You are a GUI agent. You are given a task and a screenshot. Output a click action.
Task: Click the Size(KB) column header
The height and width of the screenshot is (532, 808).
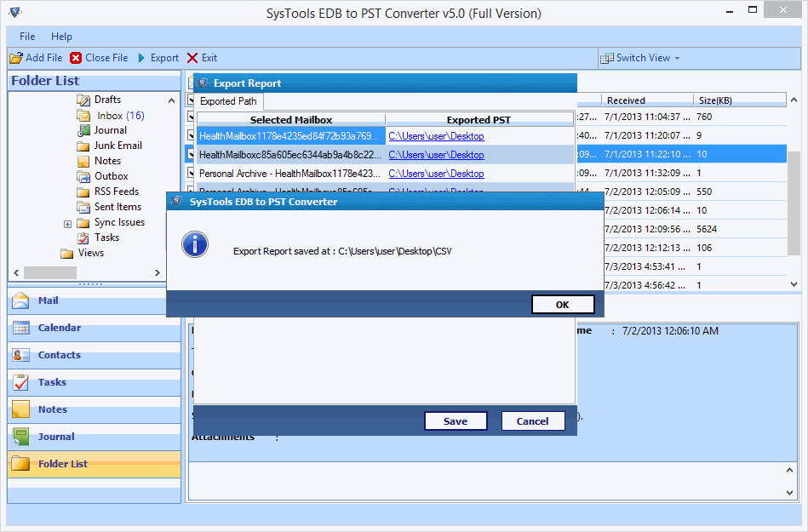740,100
